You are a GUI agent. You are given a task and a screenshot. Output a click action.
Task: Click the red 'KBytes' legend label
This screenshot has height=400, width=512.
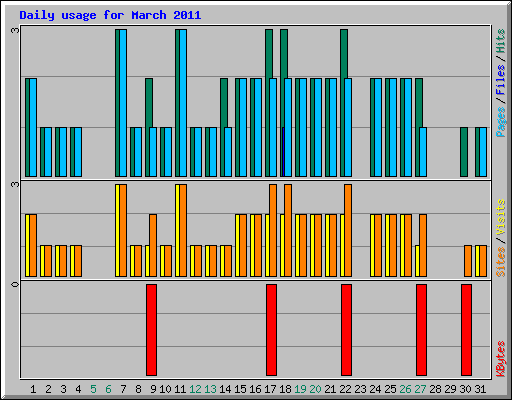tap(501, 359)
